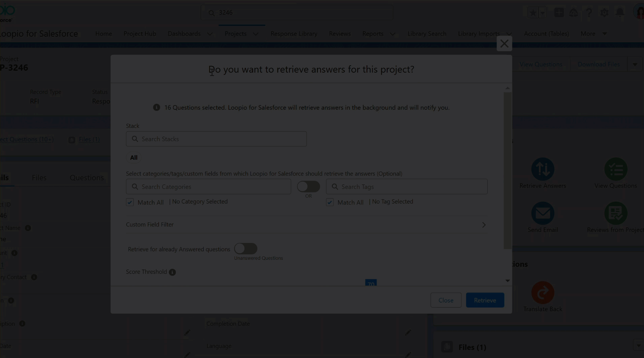644x358 pixels.
Task: Click the Score Threshold info icon
Action: (x=172, y=272)
